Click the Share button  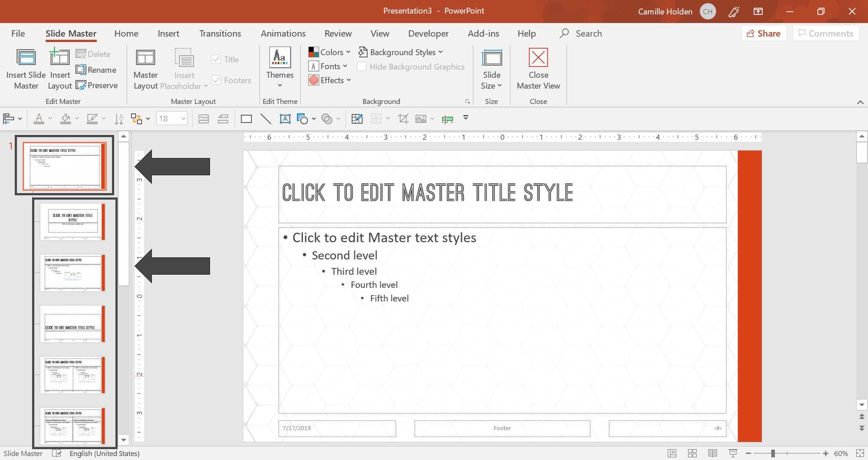click(x=764, y=33)
